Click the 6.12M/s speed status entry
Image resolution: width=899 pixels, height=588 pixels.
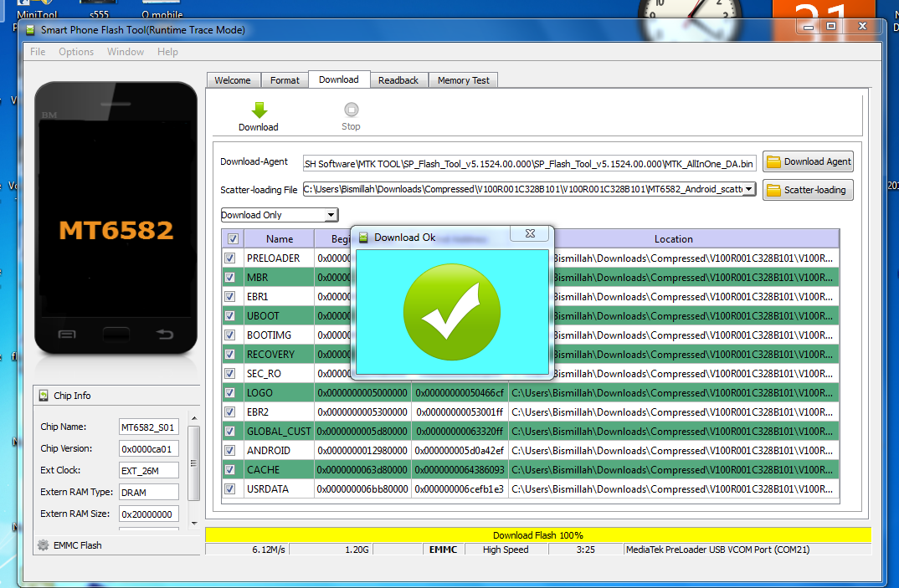269,550
